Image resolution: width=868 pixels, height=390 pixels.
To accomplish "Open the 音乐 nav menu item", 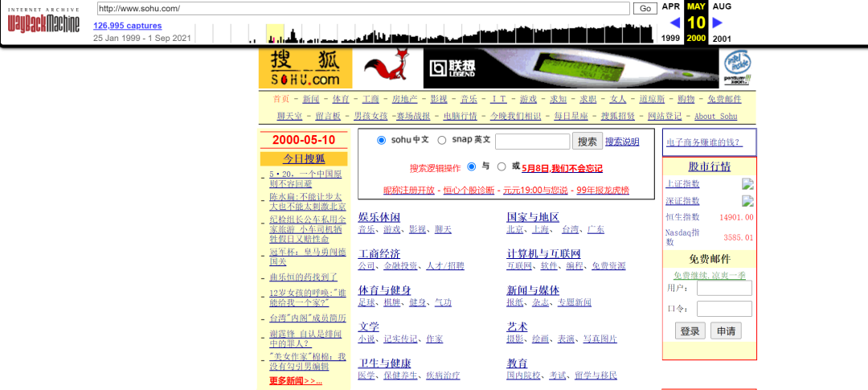I will click(x=469, y=99).
